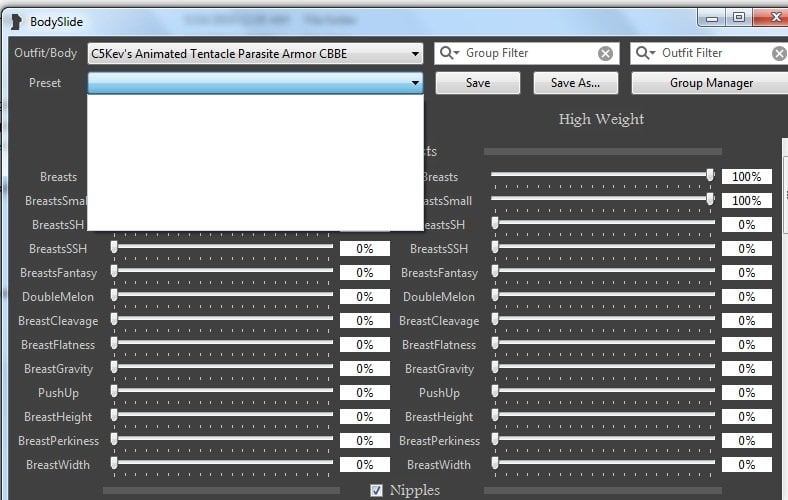Viewport: 788px width, 500px height.
Task: Click the Outfit Filter search magnifier icon
Action: click(x=645, y=53)
